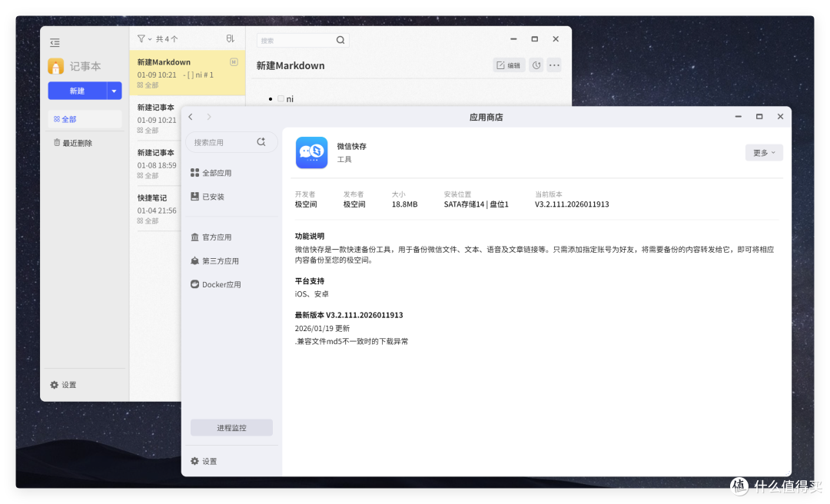Click the 2026/01/19 更新 date line
Screen dimensions: 830x504
(322, 328)
